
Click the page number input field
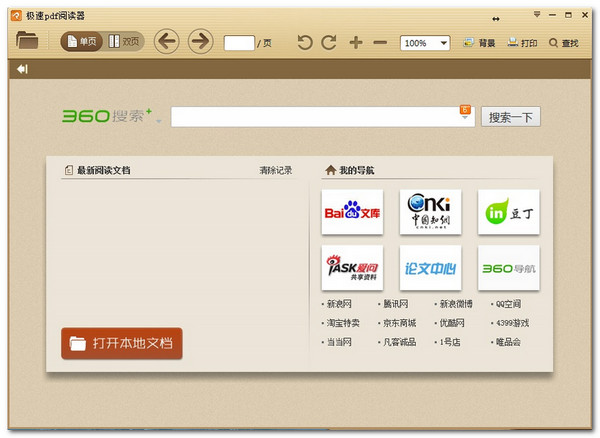coord(239,43)
